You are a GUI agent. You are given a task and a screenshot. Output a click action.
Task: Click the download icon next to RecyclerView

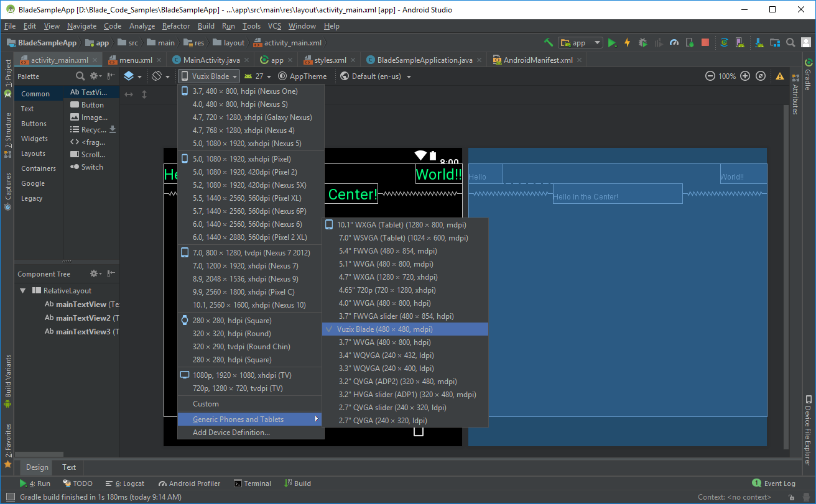click(x=113, y=129)
